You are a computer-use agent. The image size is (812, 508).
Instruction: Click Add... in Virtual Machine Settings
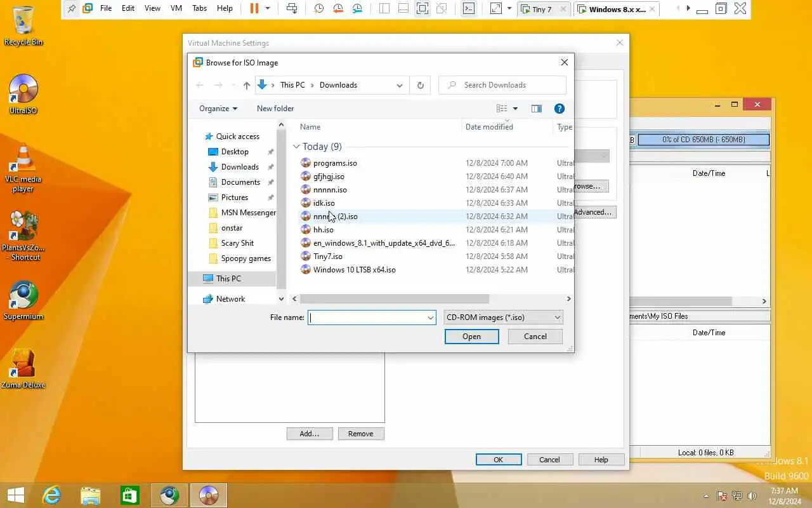pyautogui.click(x=309, y=434)
